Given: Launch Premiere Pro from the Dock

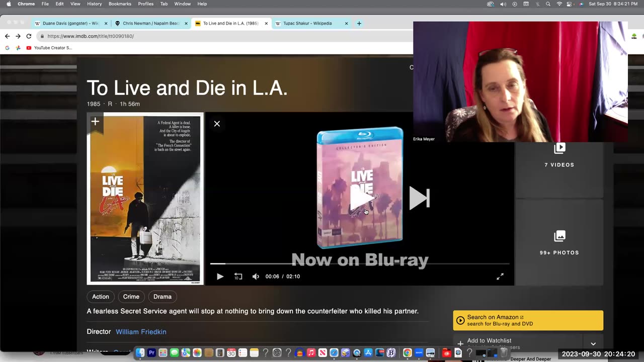Looking at the screenshot, I should pyautogui.click(x=151, y=353).
